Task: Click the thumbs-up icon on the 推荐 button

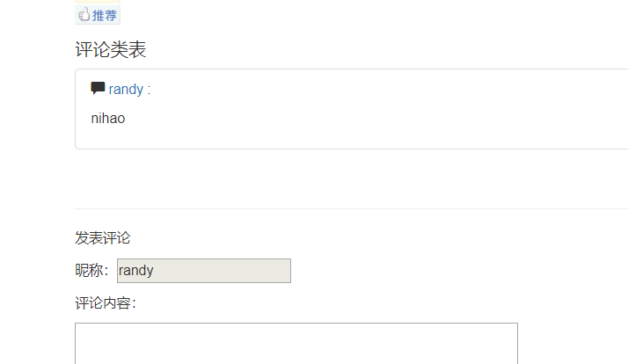Action: click(84, 14)
